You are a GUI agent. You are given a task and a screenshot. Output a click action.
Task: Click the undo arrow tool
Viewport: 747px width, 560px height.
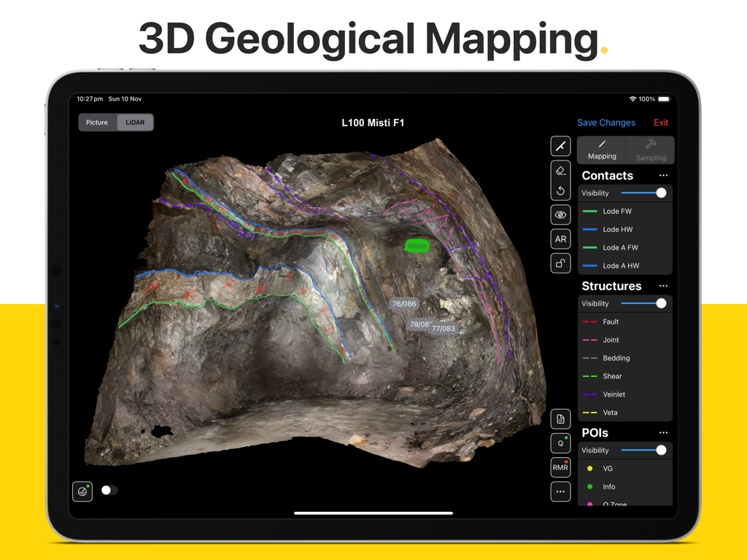coord(560,190)
